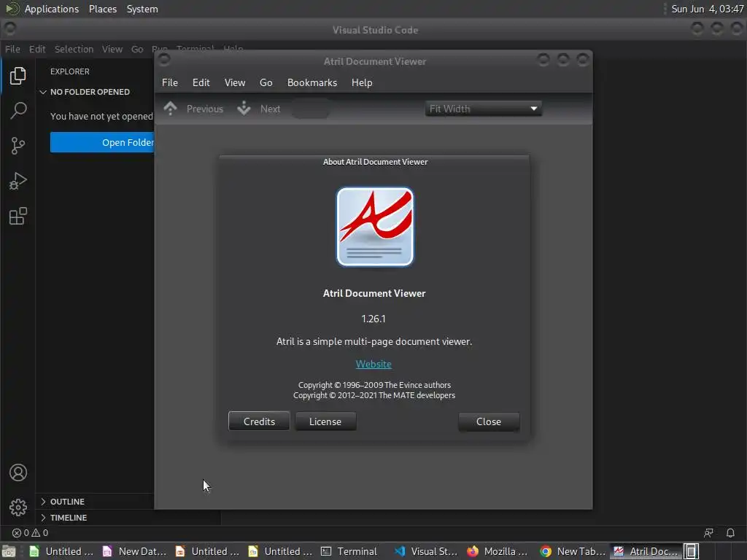Open the Fit Width zoom dropdown
Screen dimensions: 747x560
(483, 109)
